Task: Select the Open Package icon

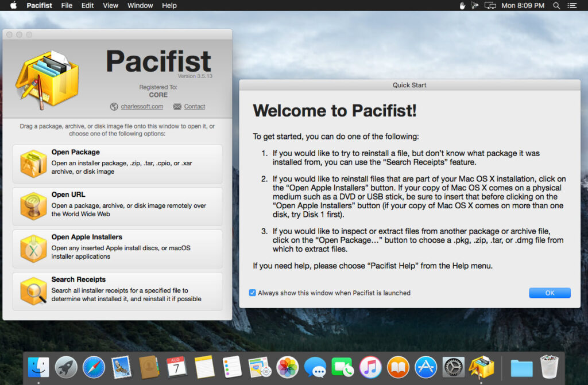Action: pos(33,162)
